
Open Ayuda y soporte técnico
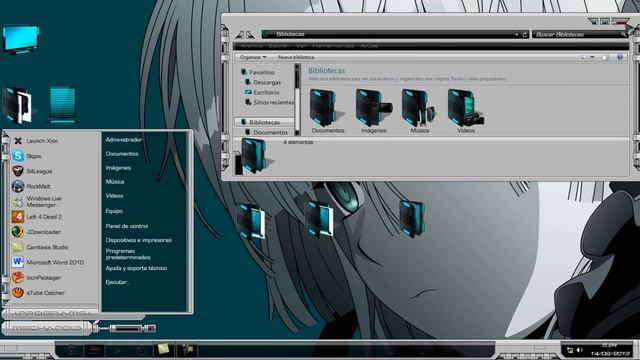pyautogui.click(x=136, y=268)
